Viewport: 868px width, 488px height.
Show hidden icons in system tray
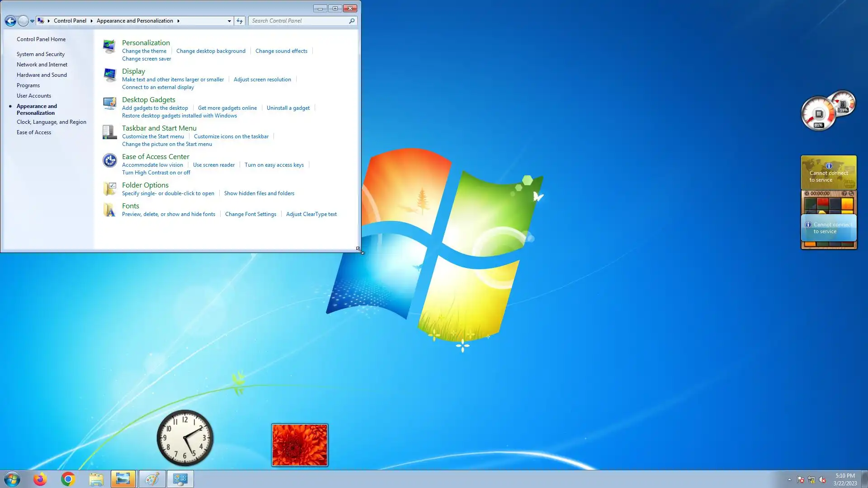click(789, 479)
